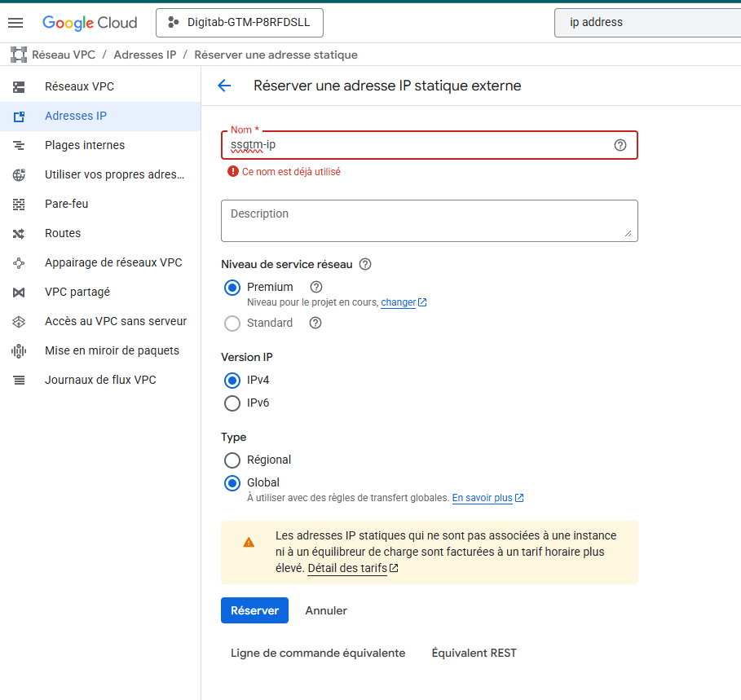
Task: Click the help icon next to Premium
Action: 316,287
